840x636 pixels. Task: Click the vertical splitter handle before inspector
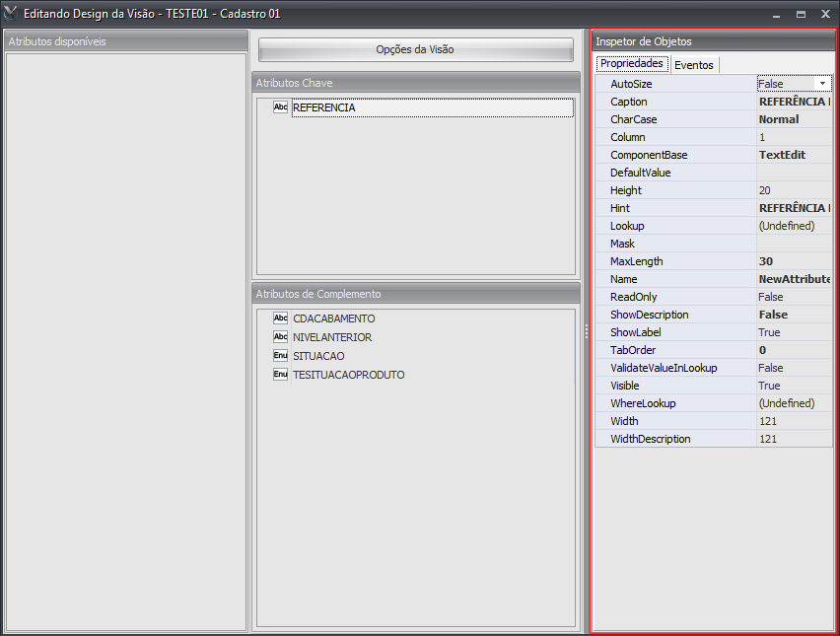[587, 331]
